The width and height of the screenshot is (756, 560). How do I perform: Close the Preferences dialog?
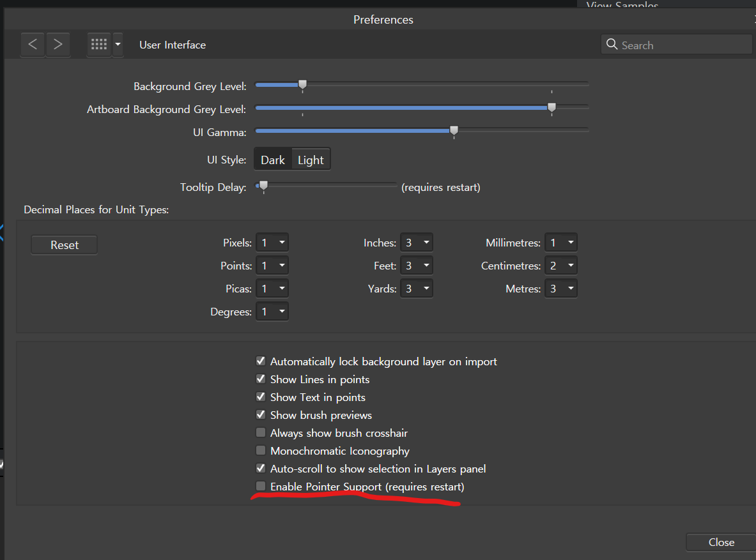(721, 542)
